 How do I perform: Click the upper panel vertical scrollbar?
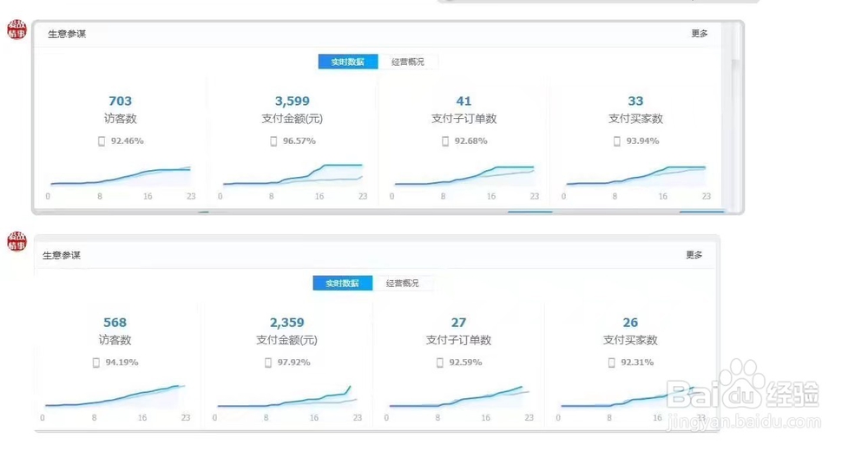735,116
